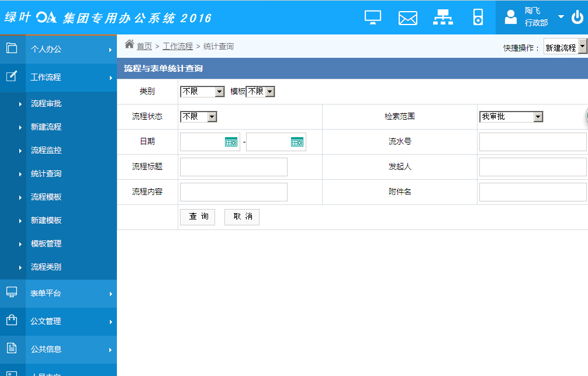Click the arrow beside 个人办公
The width and height of the screenshot is (588, 376).
110,50
